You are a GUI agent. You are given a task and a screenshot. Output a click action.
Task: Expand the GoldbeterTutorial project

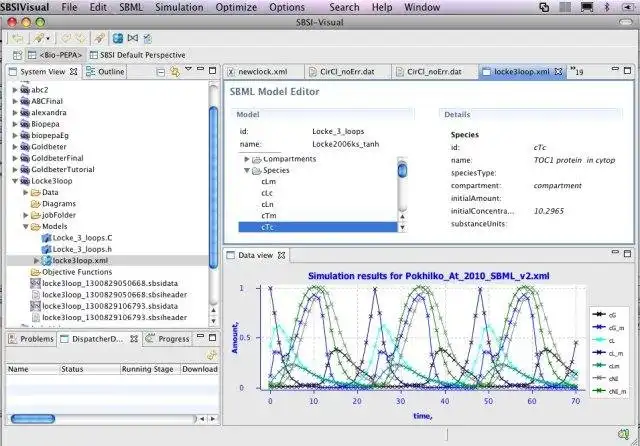[x=15, y=170]
